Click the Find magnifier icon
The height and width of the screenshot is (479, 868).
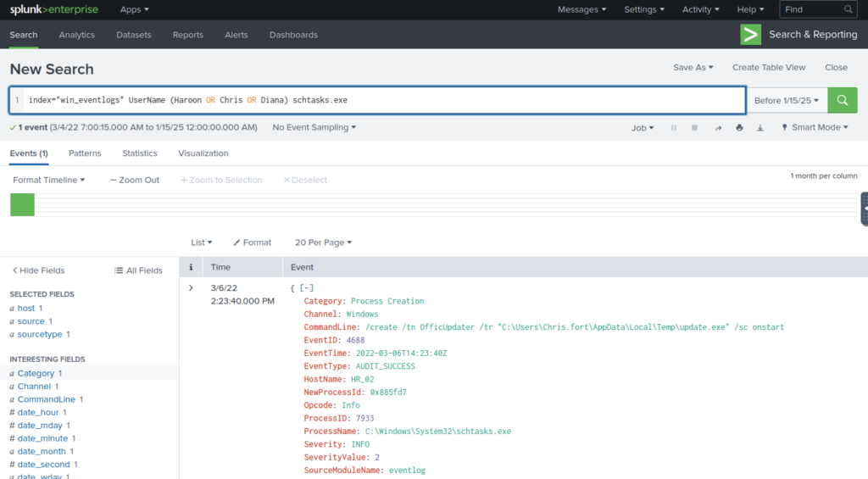coord(848,9)
